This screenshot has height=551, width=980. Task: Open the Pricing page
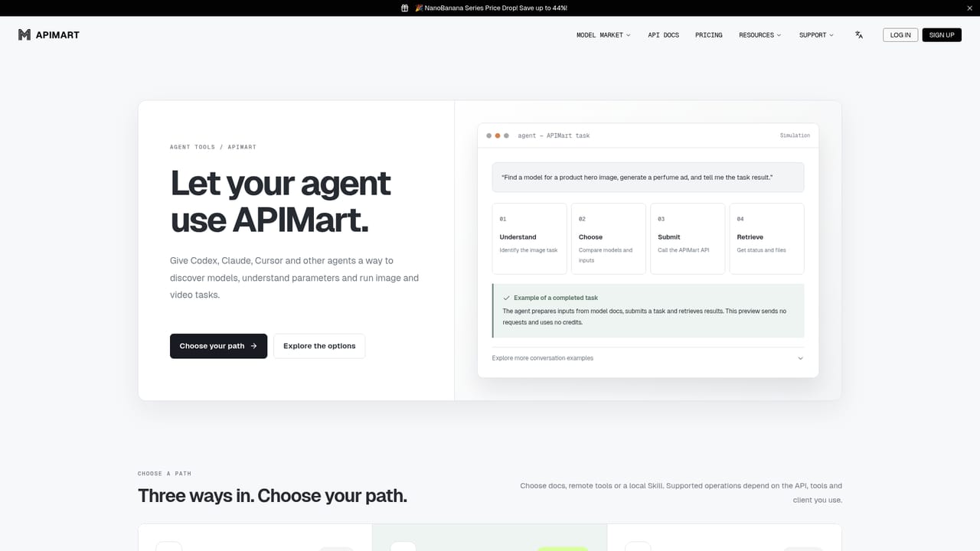(709, 35)
